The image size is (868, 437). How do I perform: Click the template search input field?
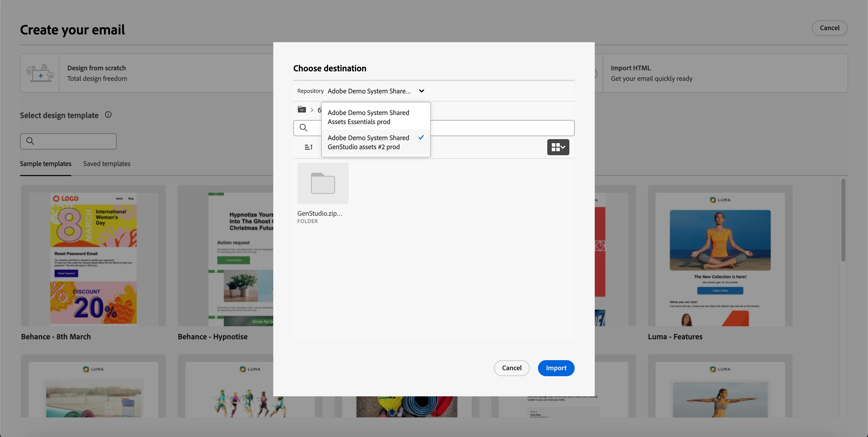click(x=68, y=141)
